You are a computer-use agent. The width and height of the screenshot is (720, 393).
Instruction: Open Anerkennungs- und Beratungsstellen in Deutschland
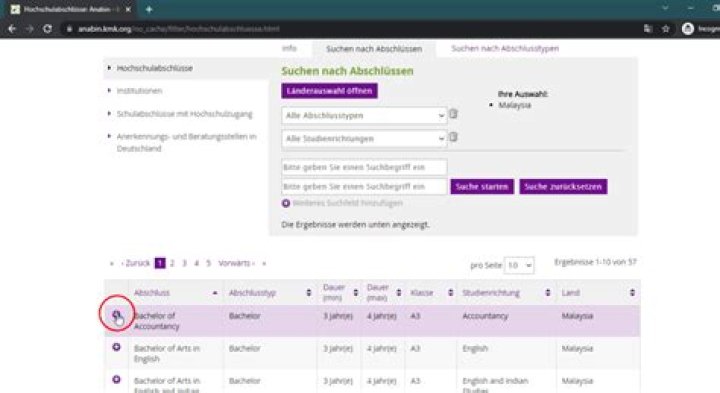tap(186, 142)
